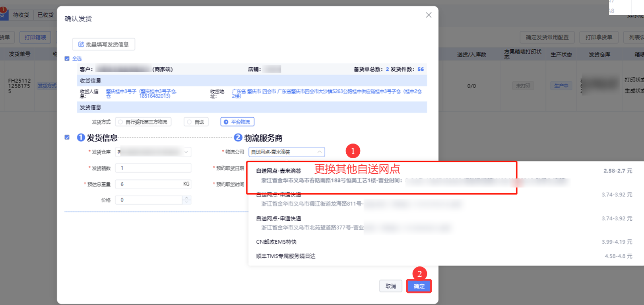
Task: Select the 平台物流 radio option
Action: (237, 122)
